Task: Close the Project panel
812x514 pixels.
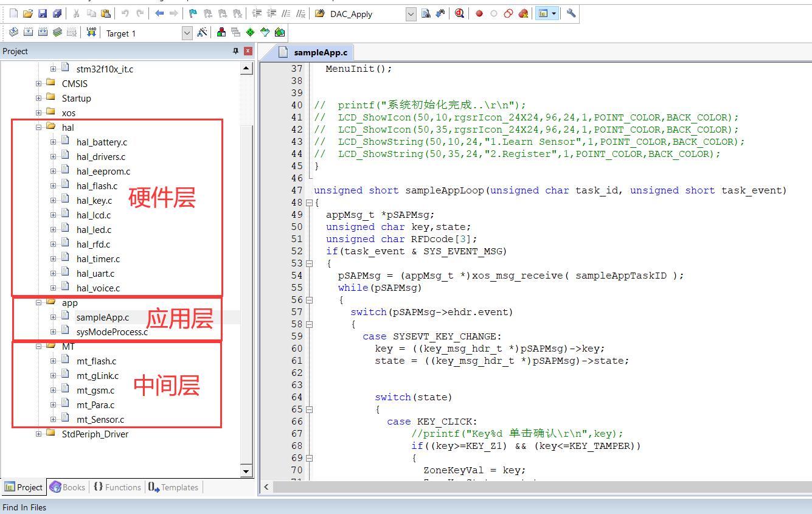Action: point(248,51)
